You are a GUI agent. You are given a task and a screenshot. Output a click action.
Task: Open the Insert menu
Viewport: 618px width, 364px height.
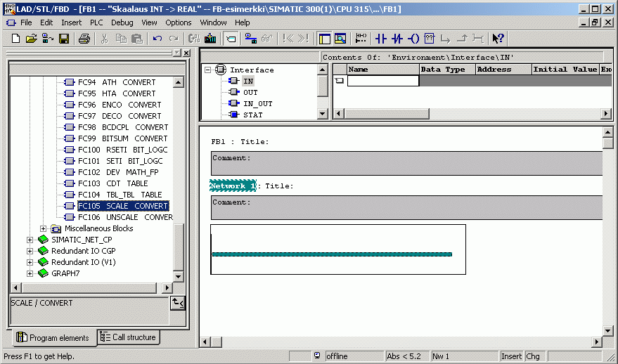tap(71, 22)
